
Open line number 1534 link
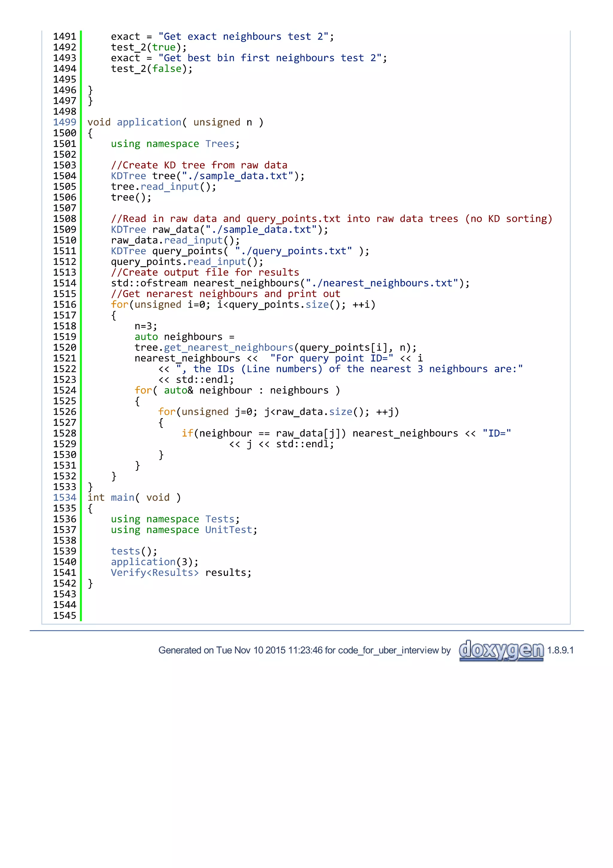click(65, 497)
